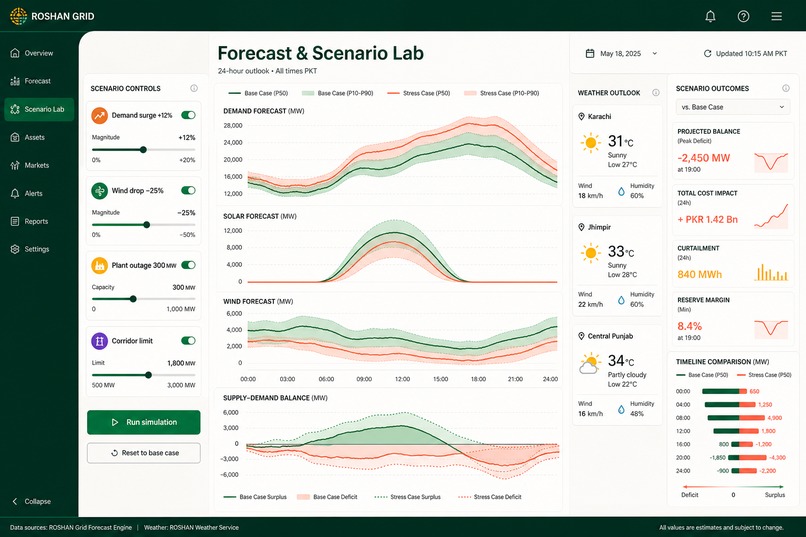This screenshot has height=537, width=806.
Task: Toggle Base Case Surplus legend entry
Action: (x=255, y=497)
